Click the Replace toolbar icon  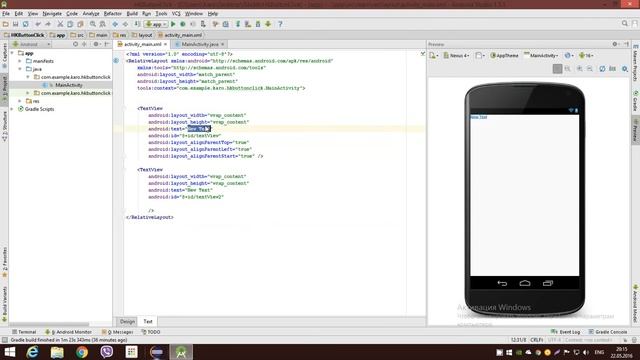click(102, 24)
